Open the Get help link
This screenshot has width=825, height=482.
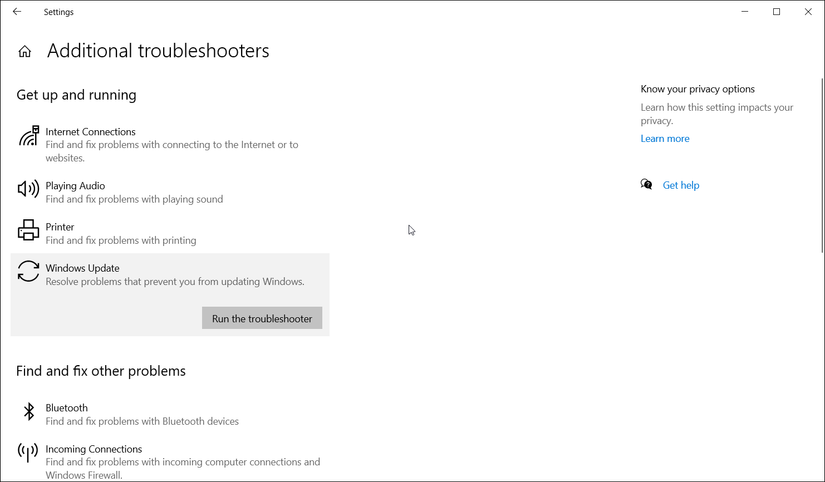681,185
